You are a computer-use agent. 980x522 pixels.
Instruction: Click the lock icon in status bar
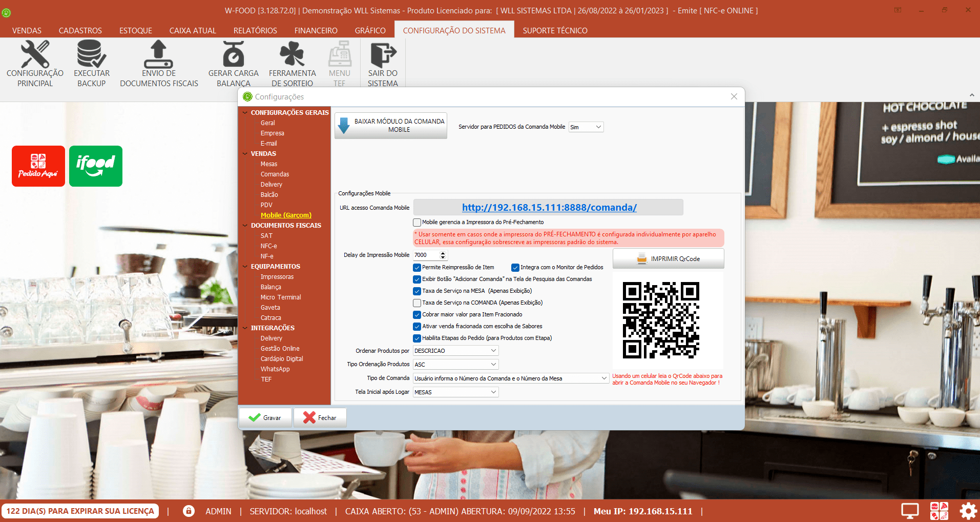(189, 511)
